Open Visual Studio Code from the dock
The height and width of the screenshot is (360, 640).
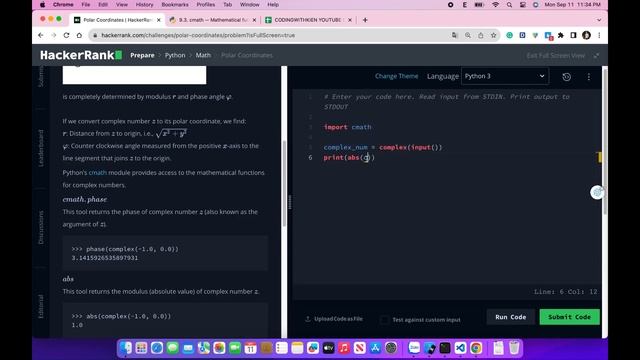point(460,348)
